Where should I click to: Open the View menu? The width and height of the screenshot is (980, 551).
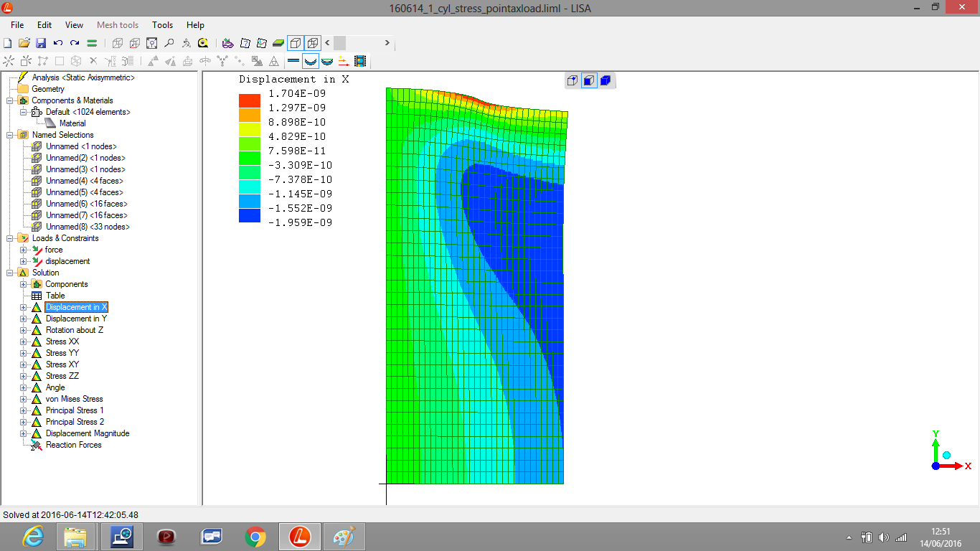(74, 25)
